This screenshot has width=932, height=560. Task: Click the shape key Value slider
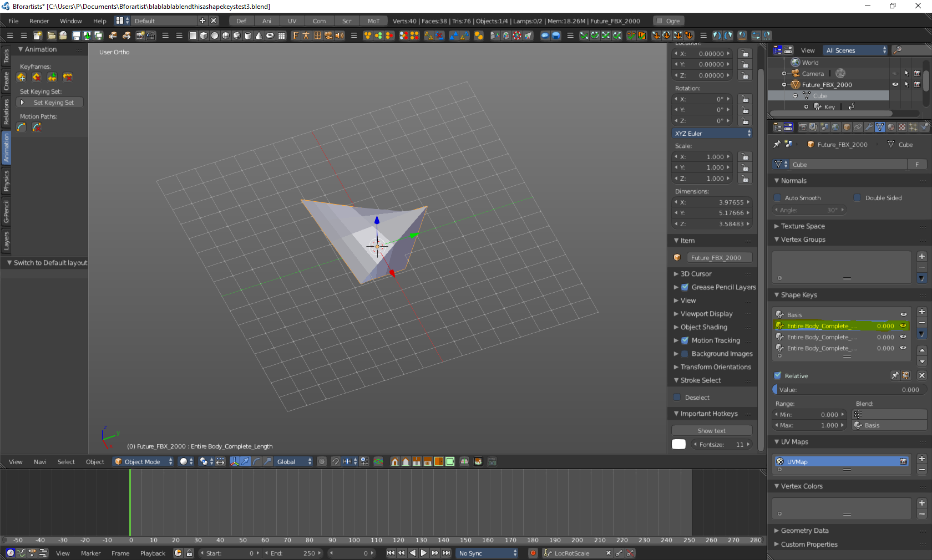click(848, 390)
